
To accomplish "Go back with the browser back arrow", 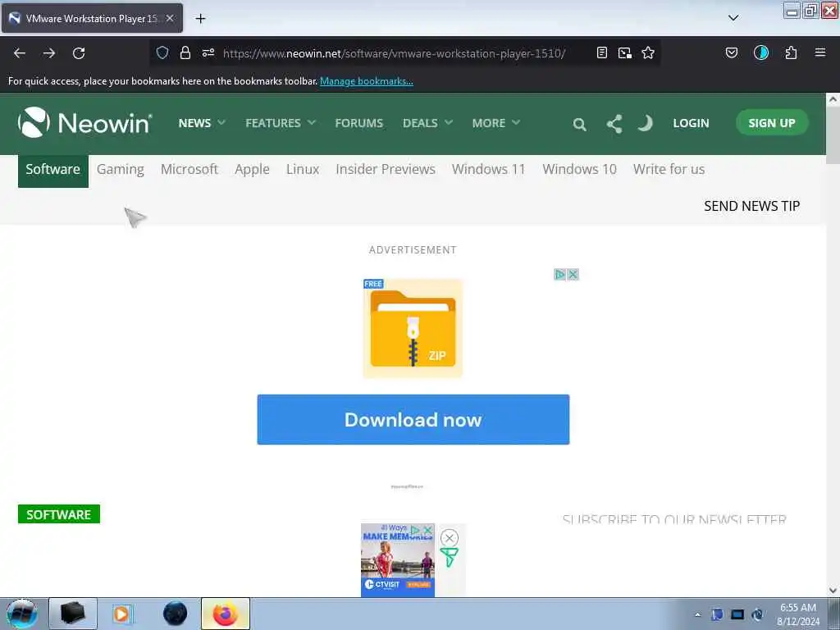I will [20, 53].
